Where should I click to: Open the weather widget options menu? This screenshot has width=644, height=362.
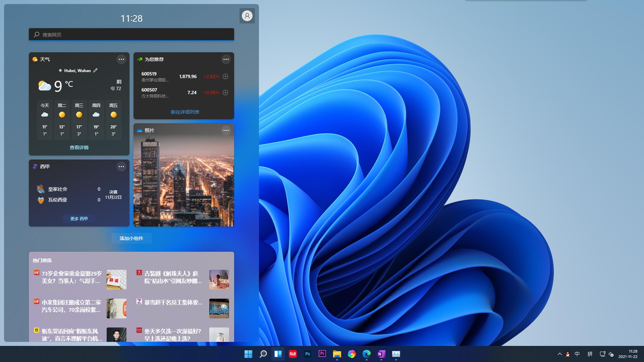pyautogui.click(x=121, y=59)
